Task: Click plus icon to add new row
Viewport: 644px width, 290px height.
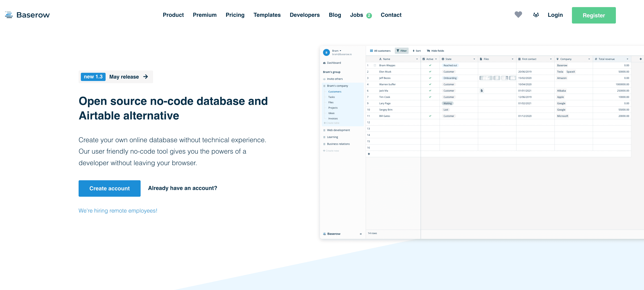Action: click(x=369, y=154)
